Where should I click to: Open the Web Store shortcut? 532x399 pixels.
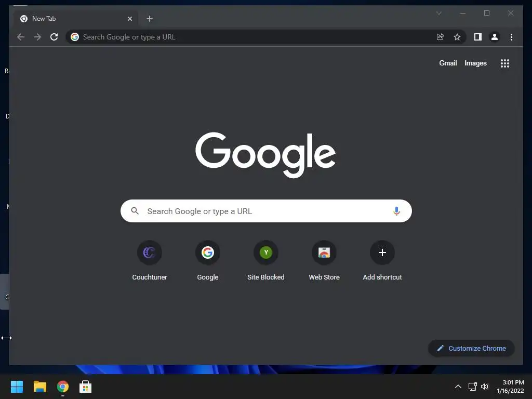(324, 261)
